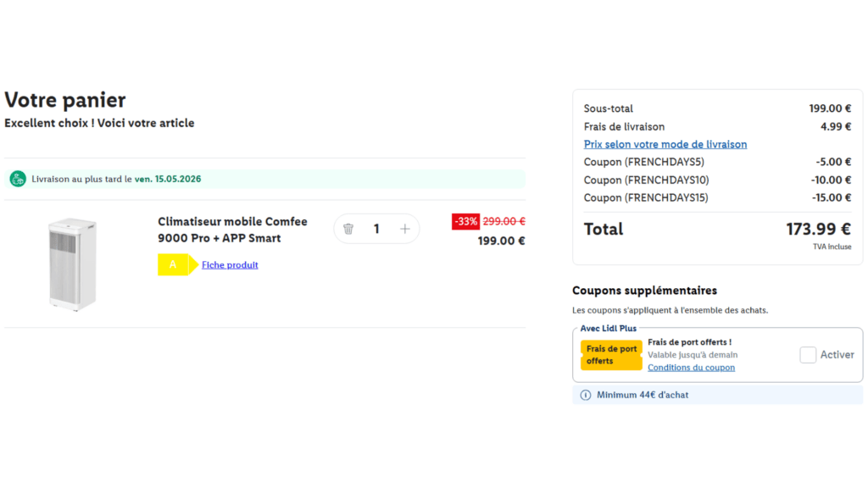Click the item price 199.00 € in cart row
The width and height of the screenshot is (868, 488).
(502, 241)
